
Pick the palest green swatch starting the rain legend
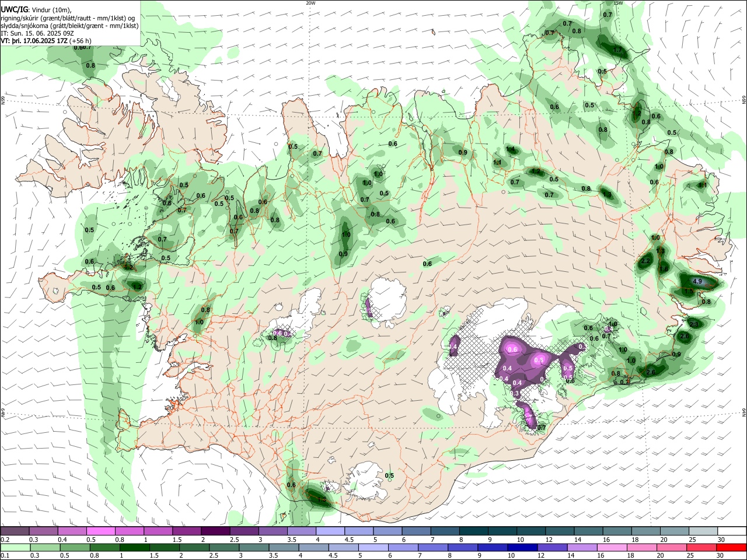click(15, 547)
